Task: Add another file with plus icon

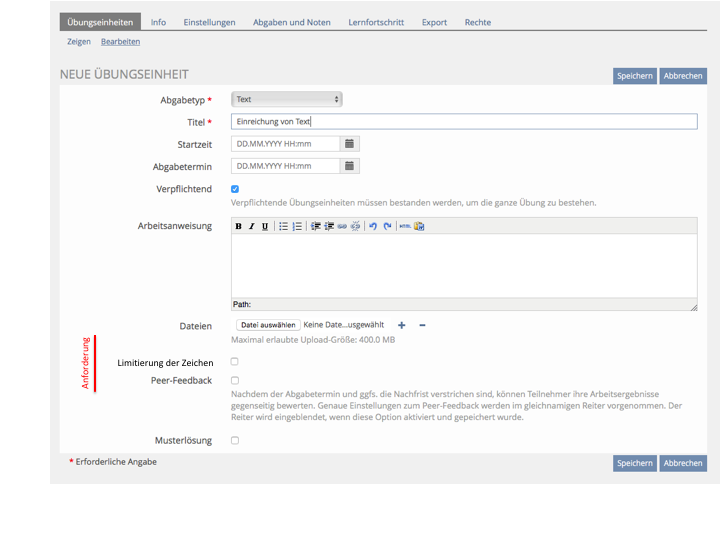Action: point(402,325)
